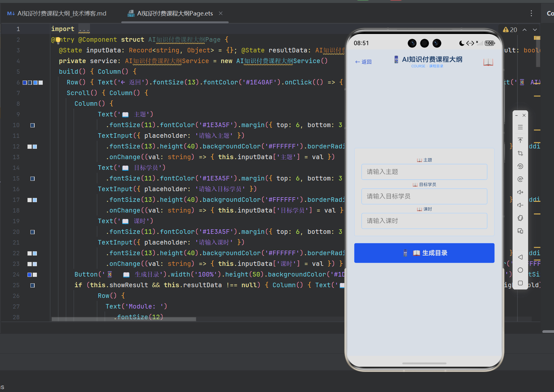Click the Markdown file icon on the first tab
The width and height of the screenshot is (554, 392).
11,13
